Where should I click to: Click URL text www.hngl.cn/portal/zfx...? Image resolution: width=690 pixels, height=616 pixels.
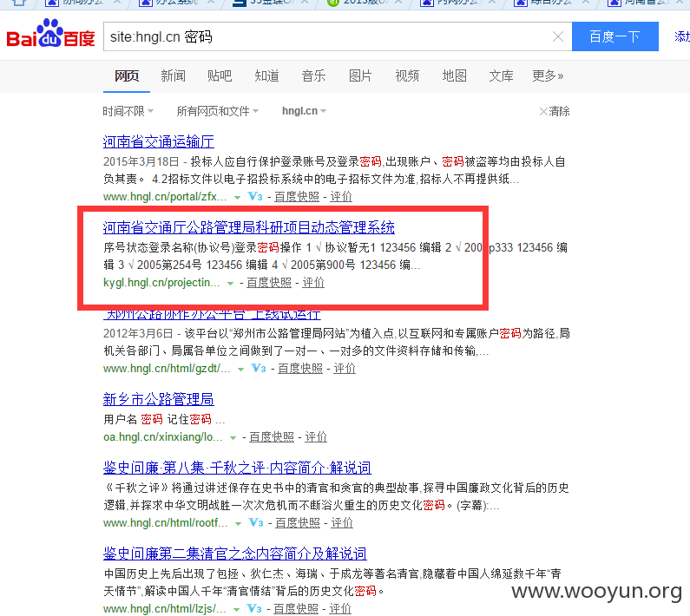(165, 197)
